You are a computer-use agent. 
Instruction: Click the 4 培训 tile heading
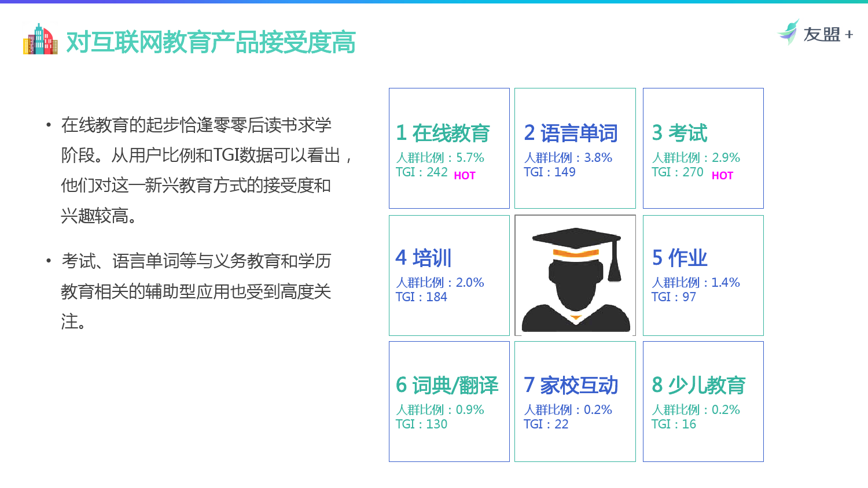(x=423, y=258)
